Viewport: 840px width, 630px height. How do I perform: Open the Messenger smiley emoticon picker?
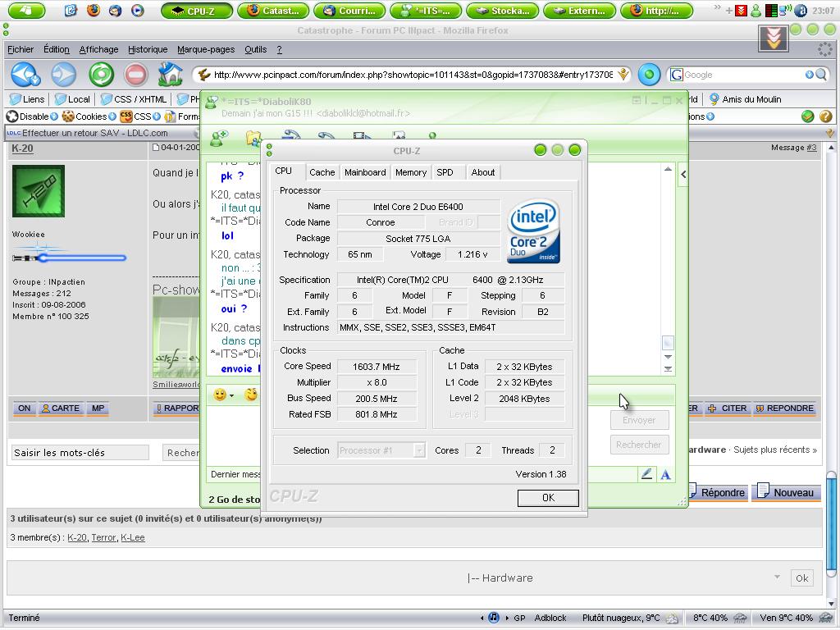220,395
